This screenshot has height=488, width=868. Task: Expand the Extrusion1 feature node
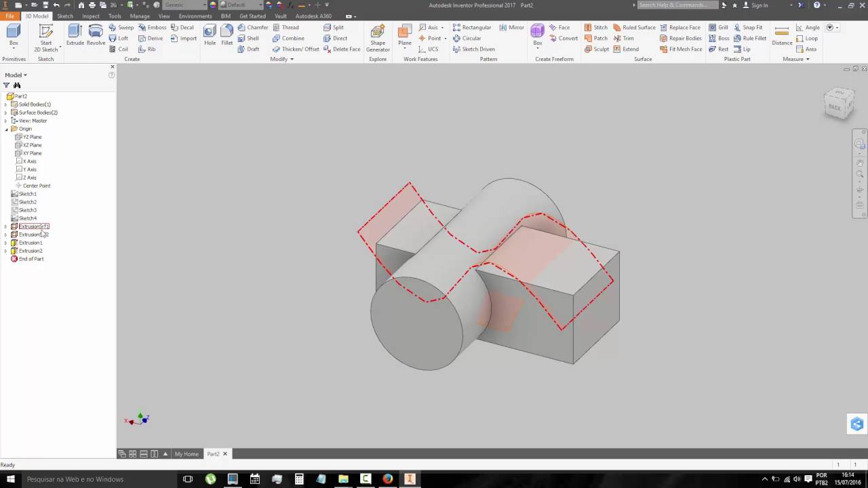click(x=5, y=243)
